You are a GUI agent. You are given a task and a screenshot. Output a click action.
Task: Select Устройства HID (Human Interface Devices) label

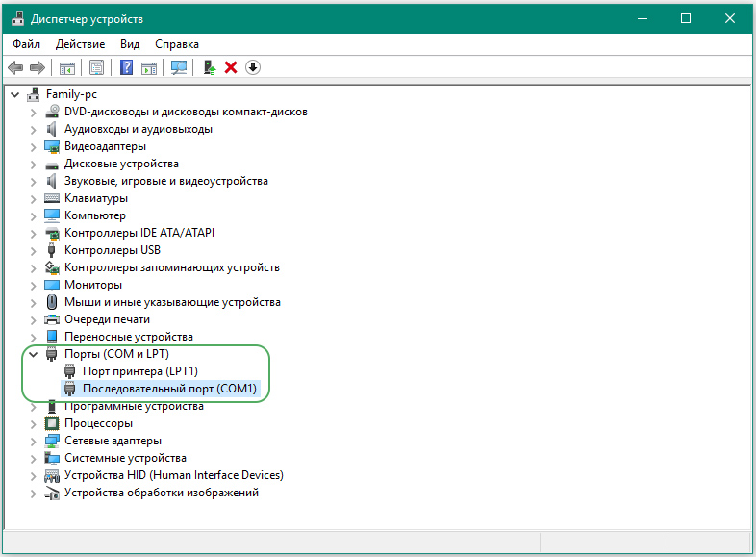coord(174,475)
